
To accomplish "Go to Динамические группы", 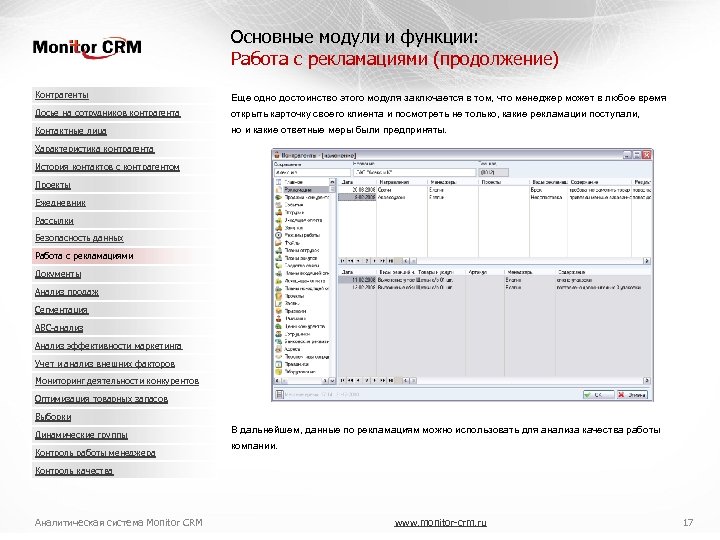I will [81, 435].
